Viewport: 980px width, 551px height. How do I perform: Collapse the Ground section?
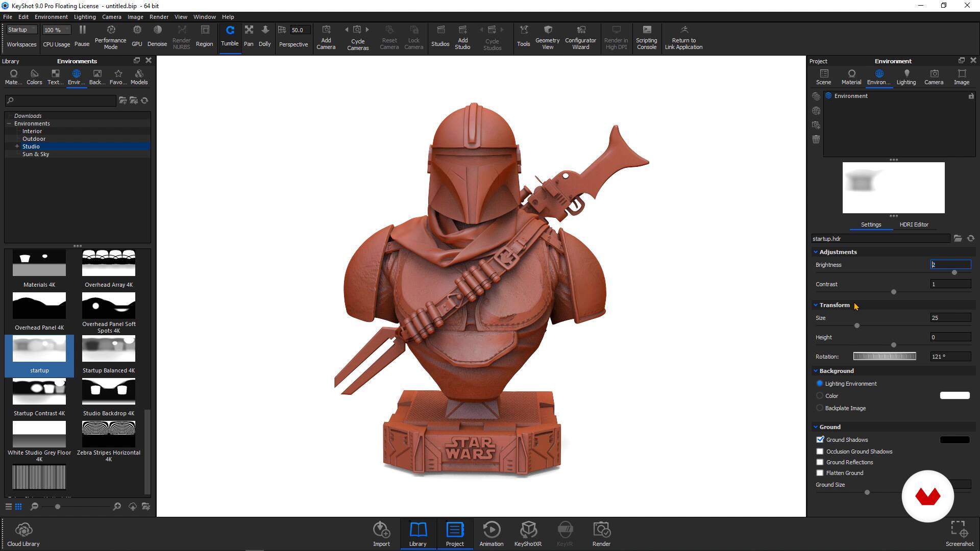816,427
